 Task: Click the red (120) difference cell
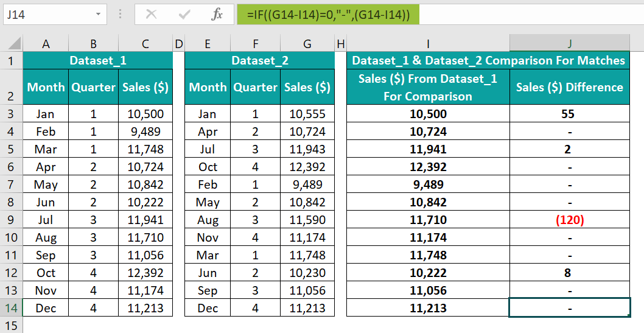(x=570, y=219)
